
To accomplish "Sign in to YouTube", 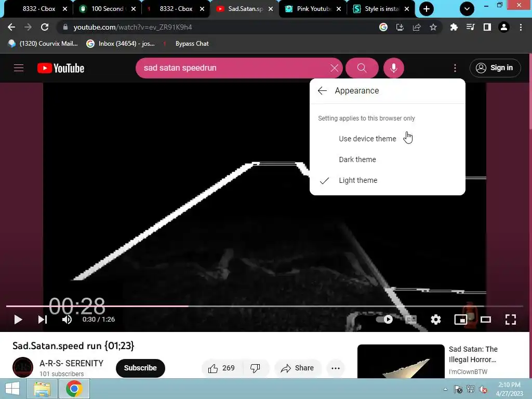I will (x=495, y=68).
